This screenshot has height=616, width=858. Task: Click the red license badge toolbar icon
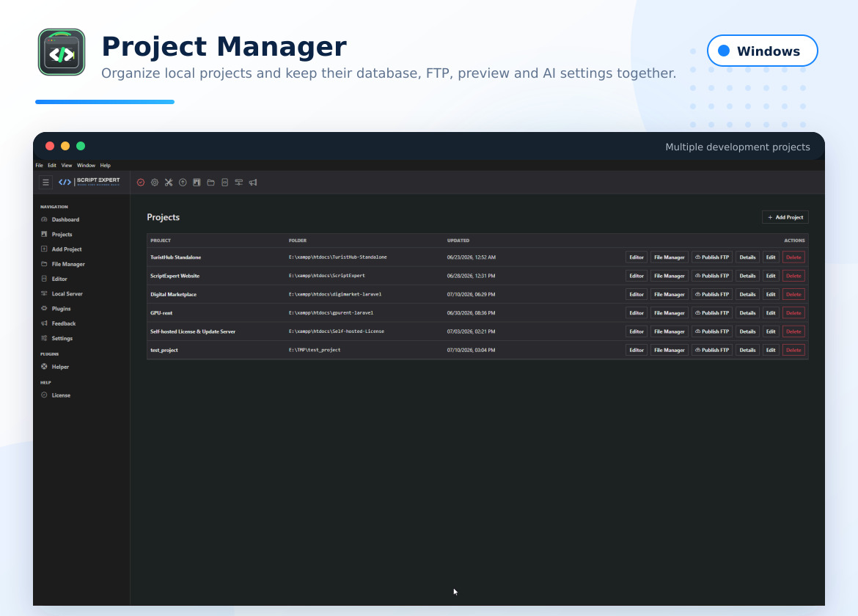coord(141,183)
